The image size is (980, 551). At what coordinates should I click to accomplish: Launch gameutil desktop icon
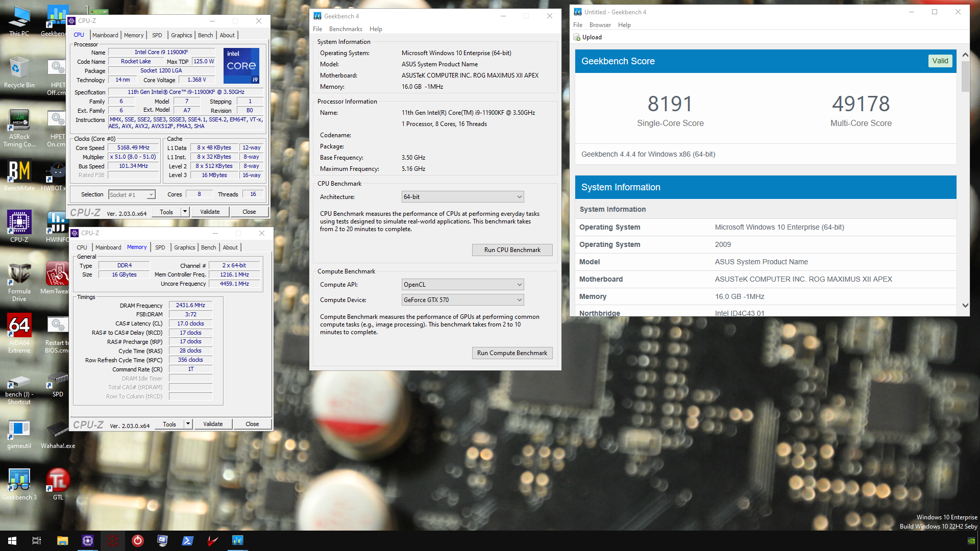coord(19,435)
